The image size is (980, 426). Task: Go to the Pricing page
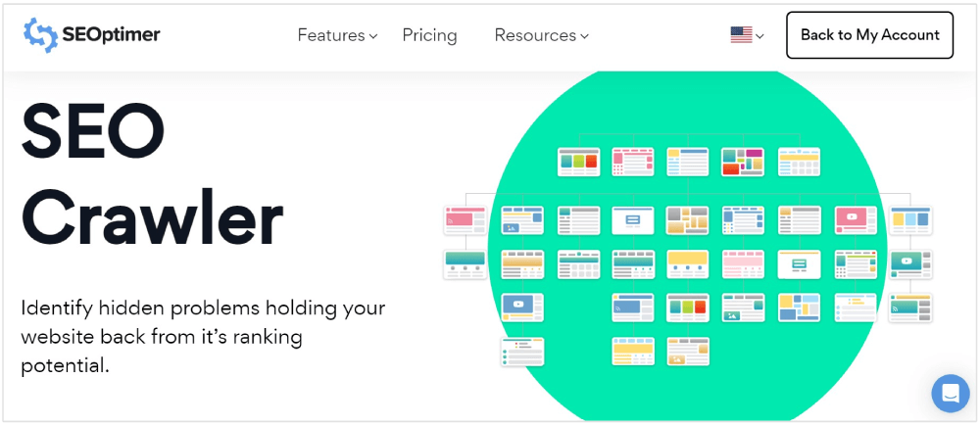click(429, 35)
